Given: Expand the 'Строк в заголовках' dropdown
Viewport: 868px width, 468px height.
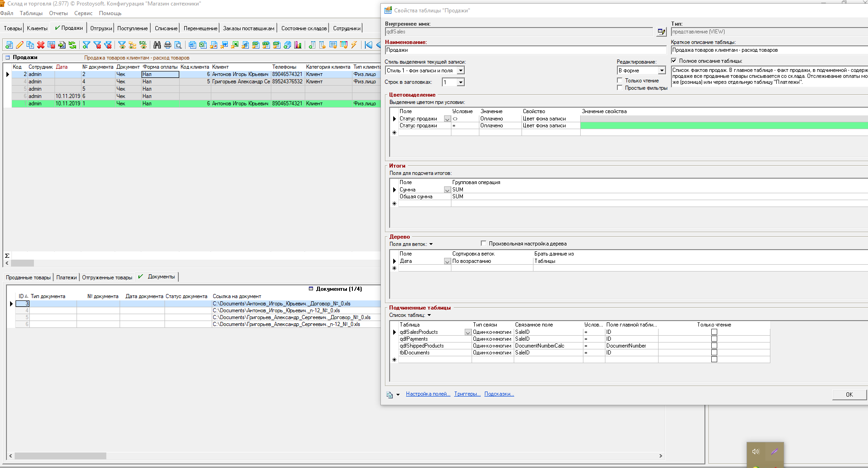Looking at the screenshot, I should (x=461, y=82).
